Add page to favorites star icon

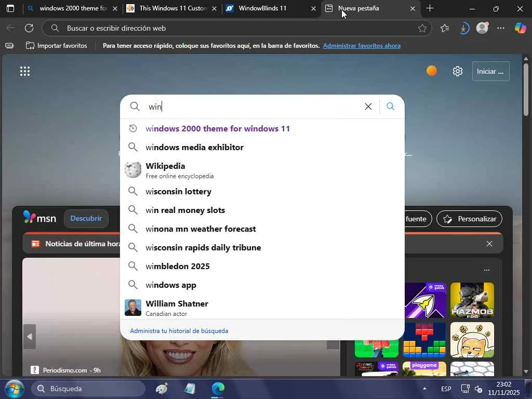click(x=422, y=28)
